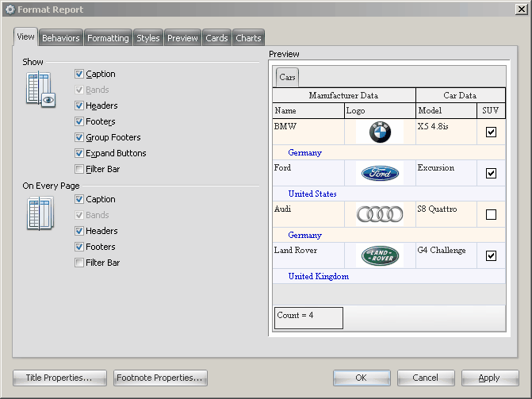
Task: Toggle the SUV checkbox for Ford row
Action: [491, 173]
